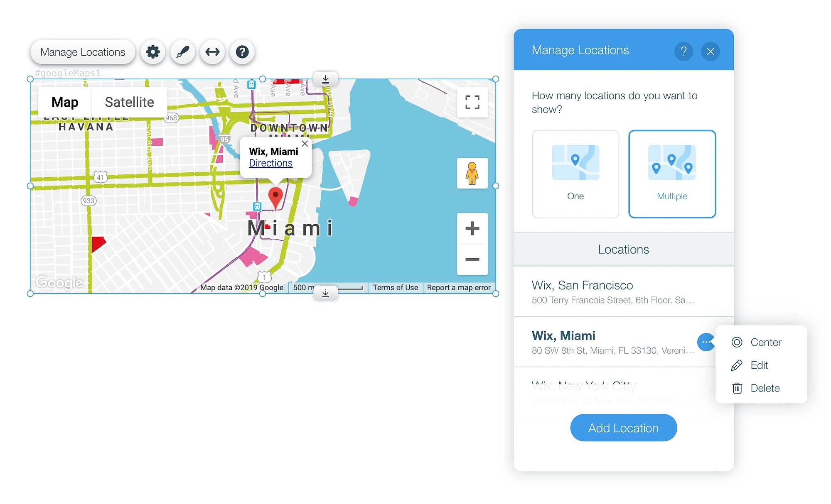Close the Manage Locations panel
Screen dimensions: 831x504
tap(711, 51)
